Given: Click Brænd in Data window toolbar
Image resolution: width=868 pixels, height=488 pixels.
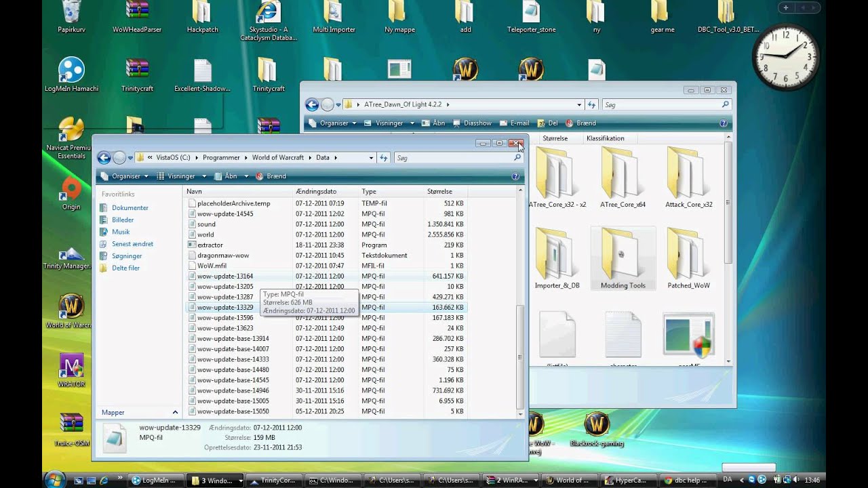Looking at the screenshot, I should pyautogui.click(x=271, y=176).
